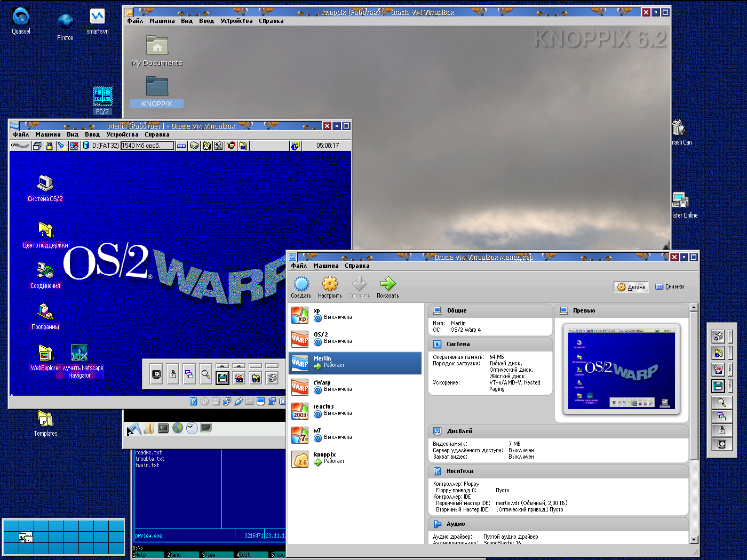Open drawer beside printer icon in host LaunchPad
Screen dimensions: 747x560
point(730,336)
